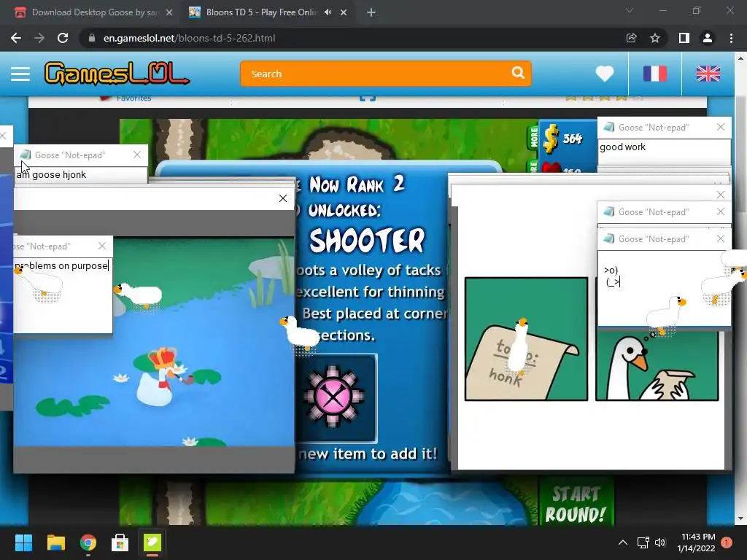747x560 pixels.
Task: Close the "good work" Not-epad window
Action: (x=720, y=127)
